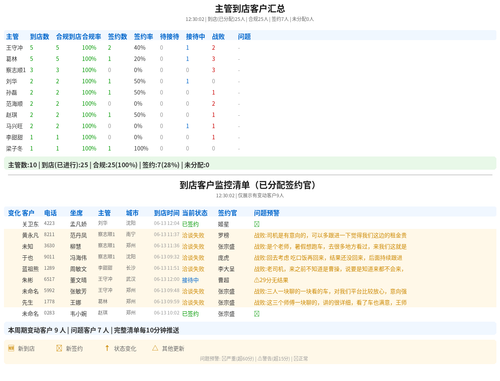The width and height of the screenshot is (500, 381).
Task: Click the 合规率 column header
Action: (92, 37)
